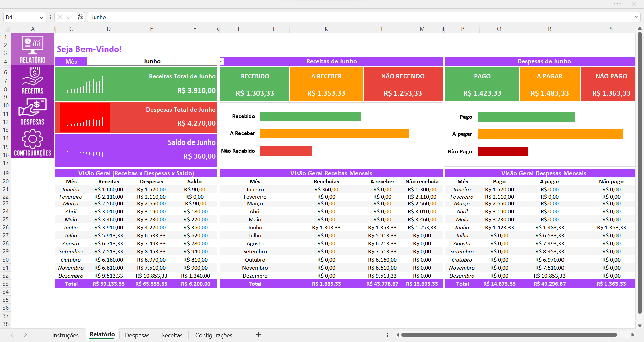Select column D header
The width and height of the screenshot is (644, 342).
pyautogui.click(x=109, y=29)
